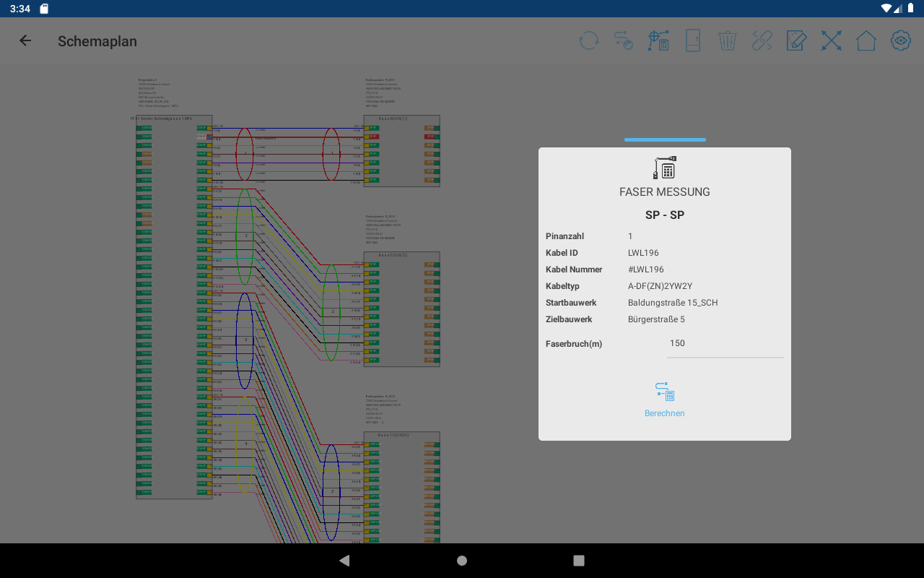
Task: Open the home icon in the toolbar
Action: pyautogui.click(x=866, y=41)
